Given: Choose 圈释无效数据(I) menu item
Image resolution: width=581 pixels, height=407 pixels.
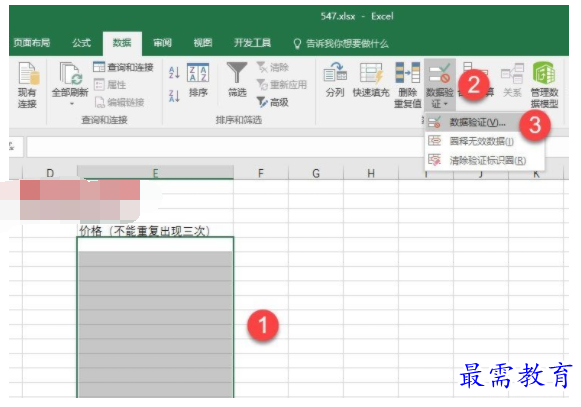Looking at the screenshot, I should click(484, 141).
